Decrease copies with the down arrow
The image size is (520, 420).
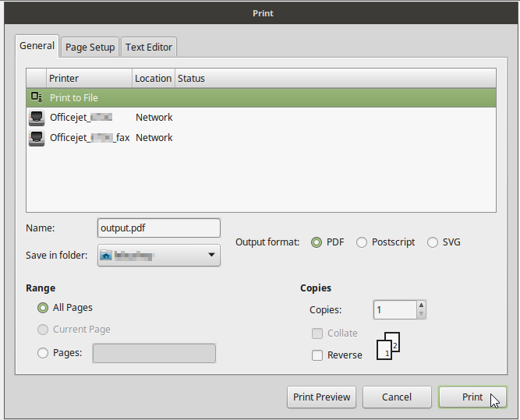pyautogui.click(x=421, y=314)
